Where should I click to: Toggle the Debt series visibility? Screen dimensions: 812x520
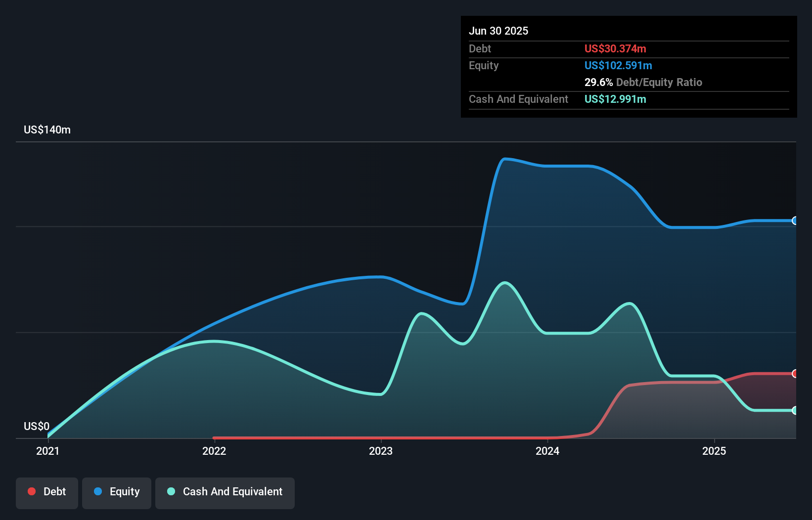46,492
